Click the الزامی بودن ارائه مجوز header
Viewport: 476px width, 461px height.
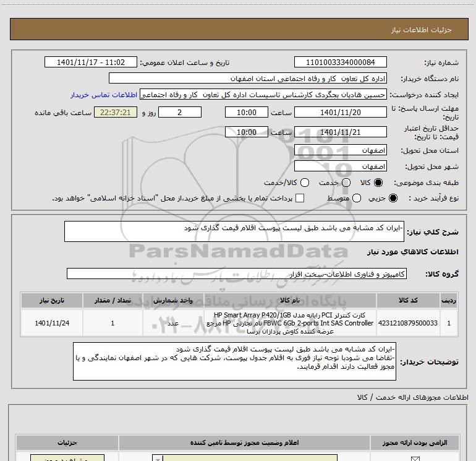coord(415,442)
